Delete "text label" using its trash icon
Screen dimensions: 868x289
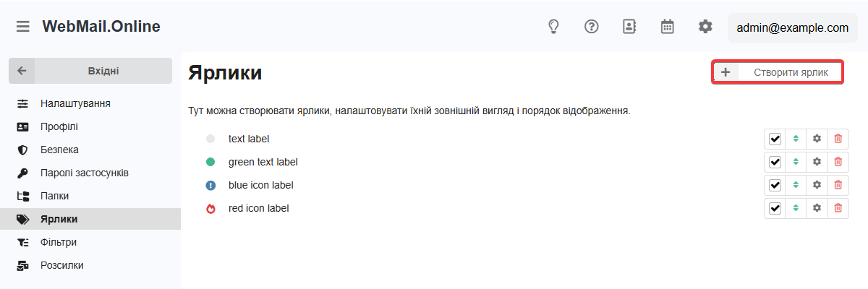[x=838, y=139]
